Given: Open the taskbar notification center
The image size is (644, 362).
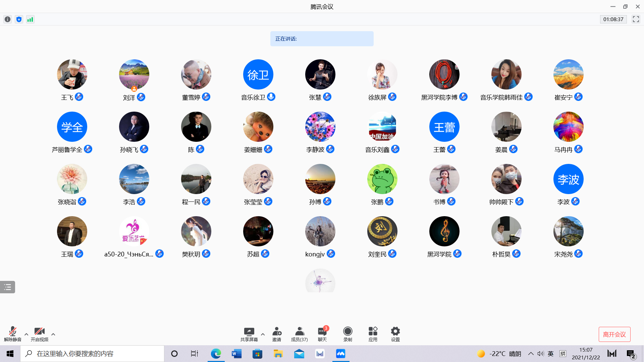Looking at the screenshot, I should point(631,354).
